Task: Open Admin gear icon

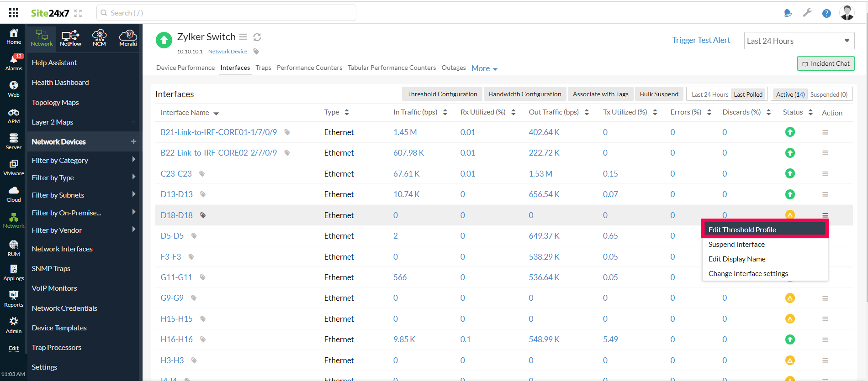Action: (14, 325)
